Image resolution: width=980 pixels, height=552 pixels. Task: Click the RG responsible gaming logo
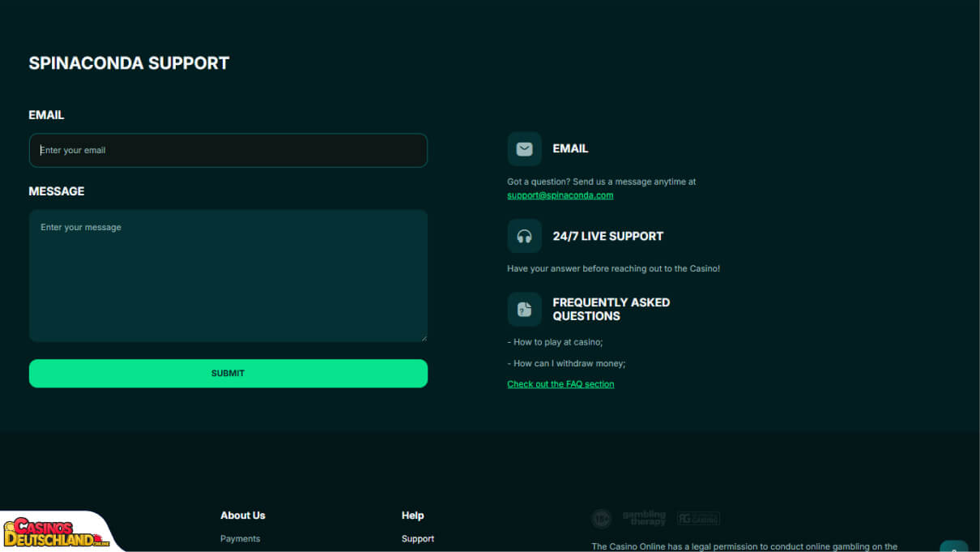(x=698, y=519)
